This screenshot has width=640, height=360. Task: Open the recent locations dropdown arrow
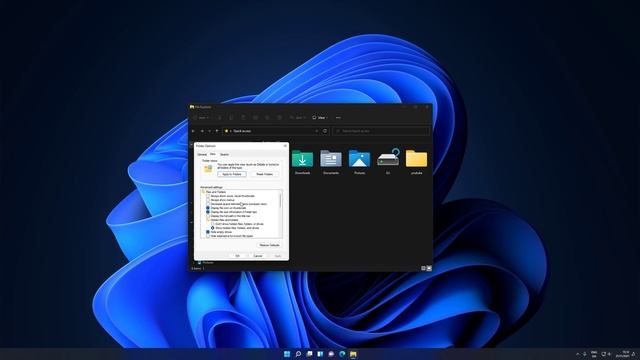209,131
